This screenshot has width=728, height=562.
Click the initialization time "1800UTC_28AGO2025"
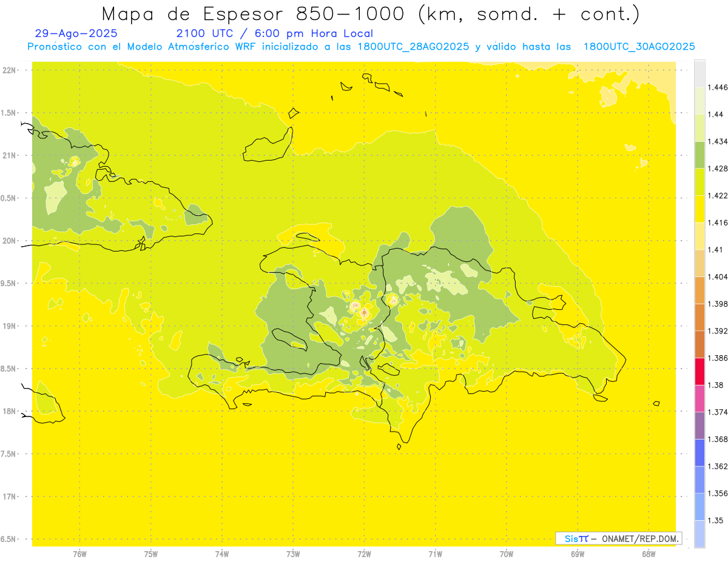click(413, 47)
